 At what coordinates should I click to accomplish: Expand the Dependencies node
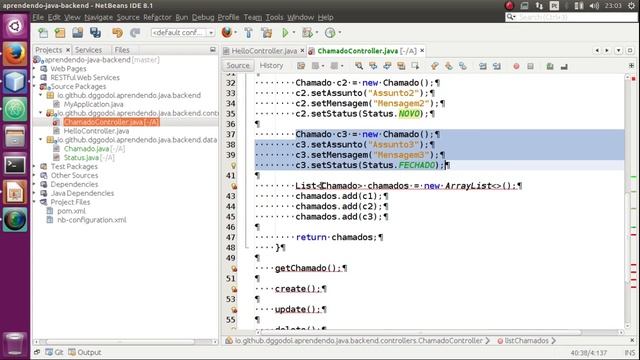pyautogui.click(x=35, y=184)
